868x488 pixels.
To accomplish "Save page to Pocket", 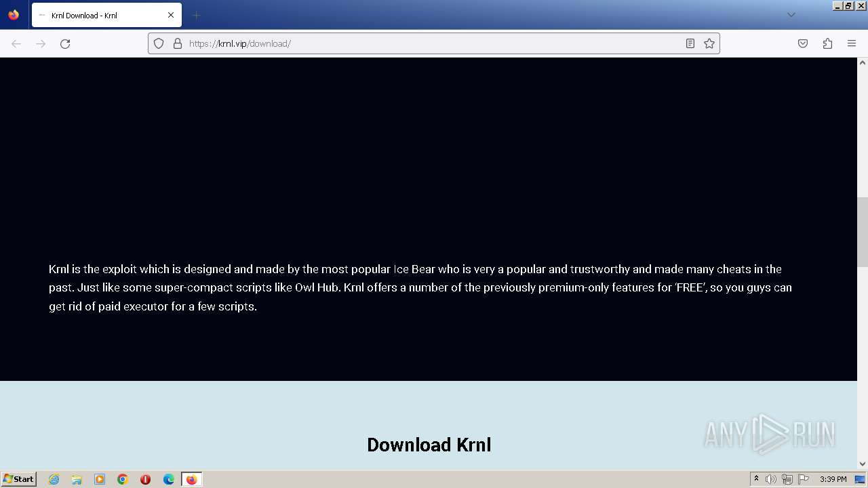I will pyautogui.click(x=803, y=43).
